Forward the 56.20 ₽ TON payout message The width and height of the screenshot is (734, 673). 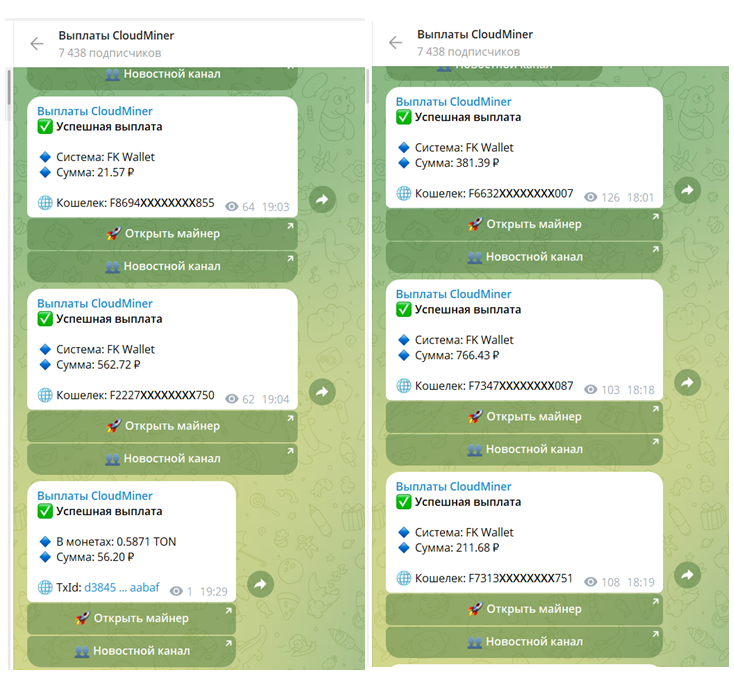point(260,584)
